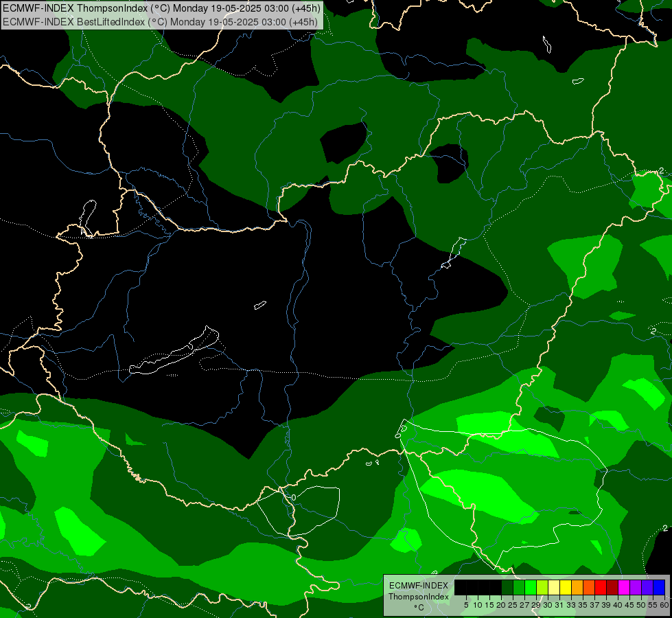Select the lime 29–30 legend swatch
This screenshot has width=672, height=618.
tap(542, 587)
